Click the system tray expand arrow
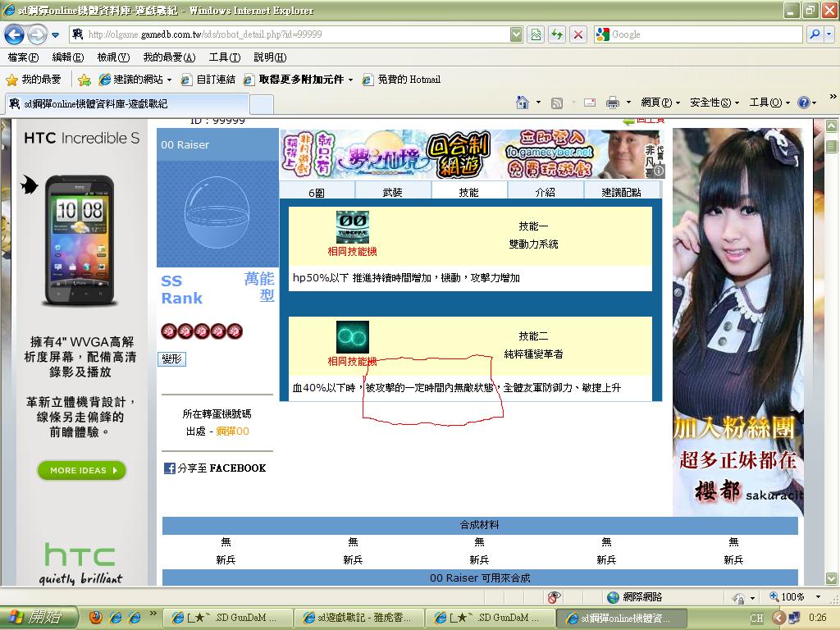 tap(778, 619)
